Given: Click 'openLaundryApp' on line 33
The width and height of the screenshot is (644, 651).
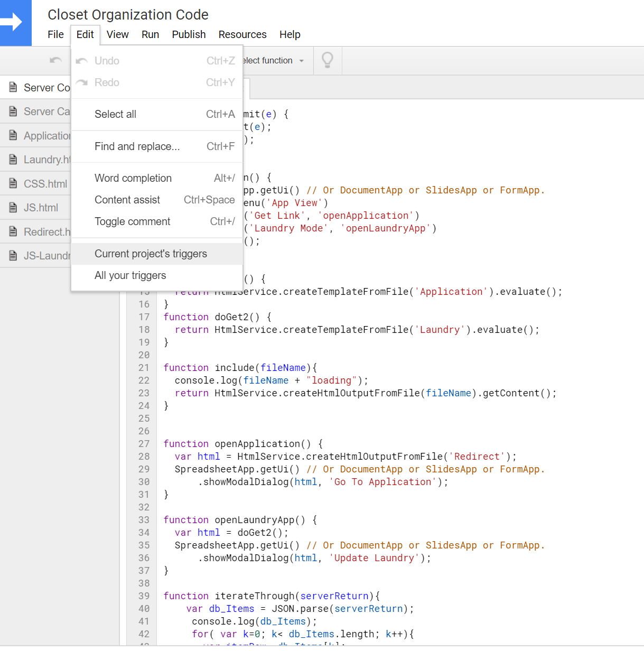Looking at the screenshot, I should [x=255, y=520].
